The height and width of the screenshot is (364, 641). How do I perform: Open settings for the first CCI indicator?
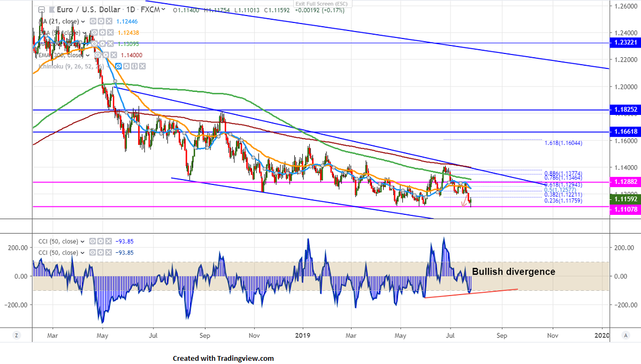coord(101,241)
